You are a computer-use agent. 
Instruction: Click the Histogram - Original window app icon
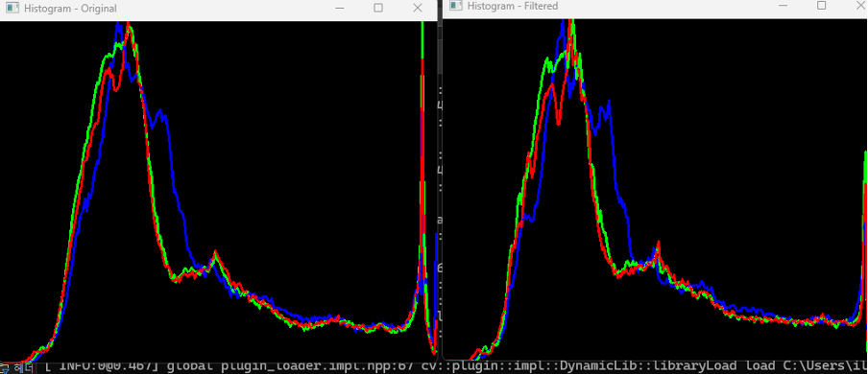pos(12,9)
